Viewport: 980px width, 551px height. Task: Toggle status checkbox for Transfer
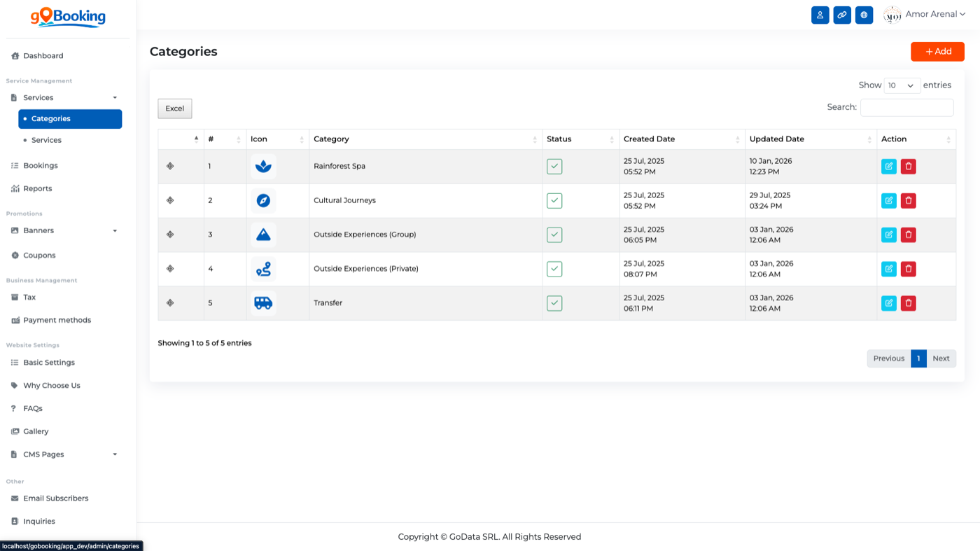tap(554, 303)
